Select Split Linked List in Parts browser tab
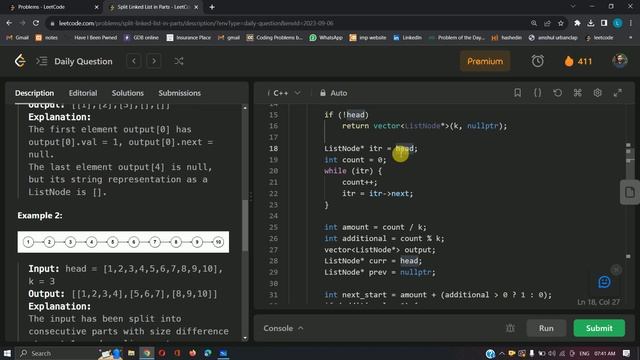 152,7
